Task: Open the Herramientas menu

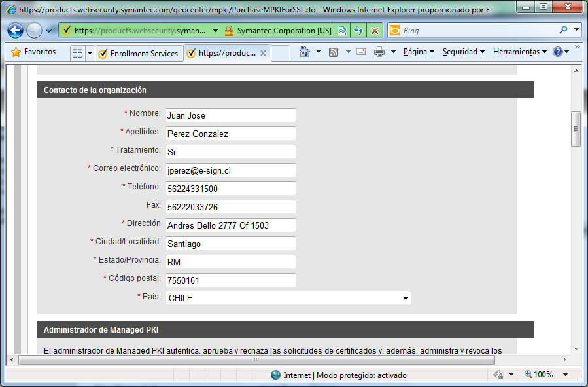Action: tap(519, 52)
